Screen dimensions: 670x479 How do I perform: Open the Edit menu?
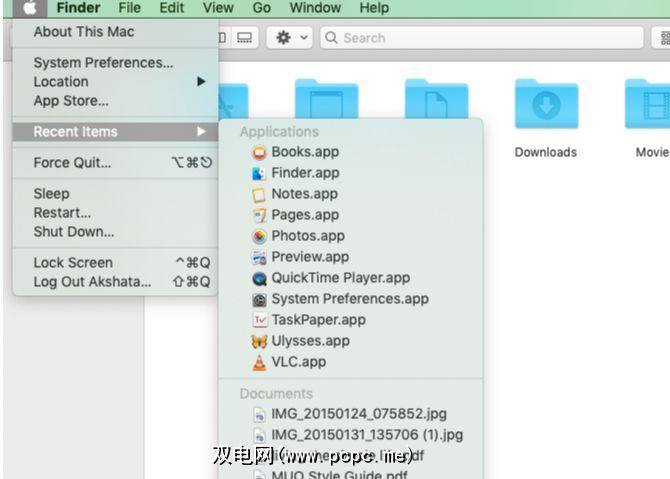pos(171,8)
